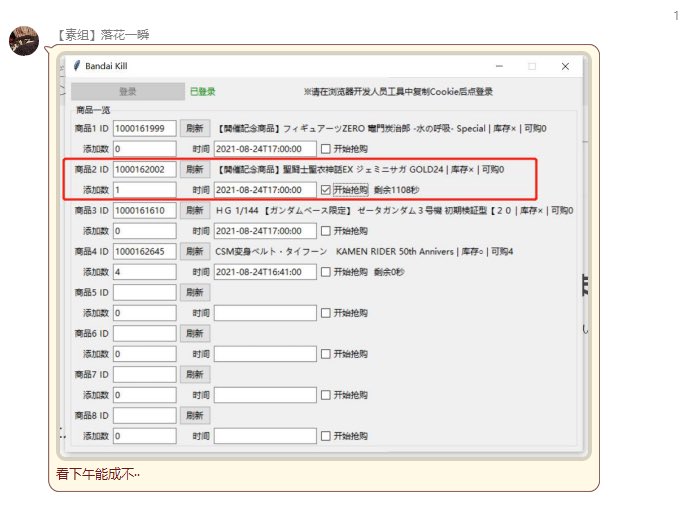Screen dimensions: 680x506
Task: Click the greyed-out 登录 button
Action: 128,91
